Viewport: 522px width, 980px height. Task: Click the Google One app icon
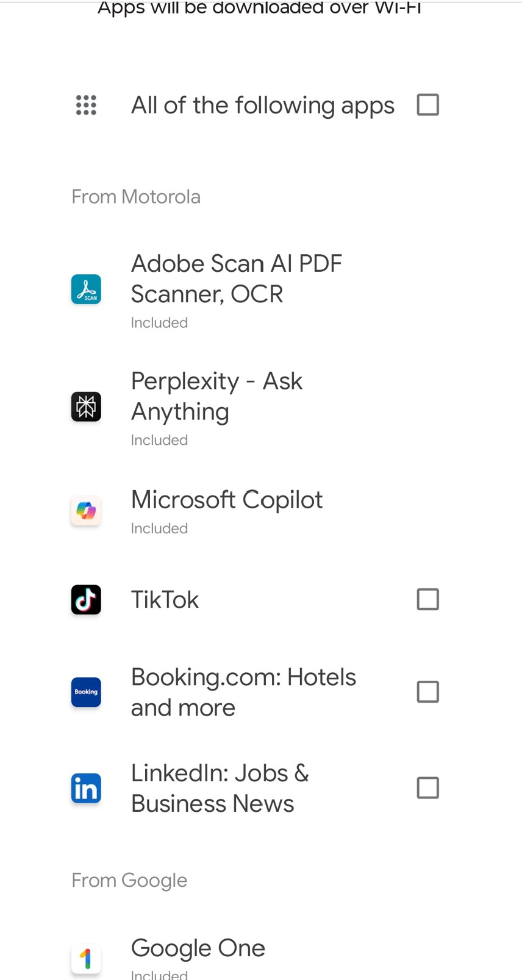tap(86, 959)
